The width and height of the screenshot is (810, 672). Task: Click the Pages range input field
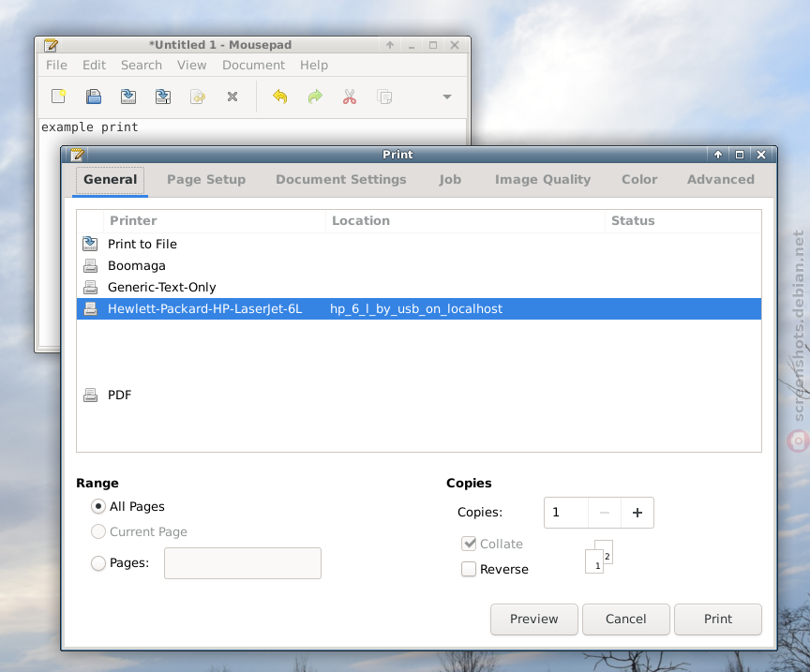point(243,563)
